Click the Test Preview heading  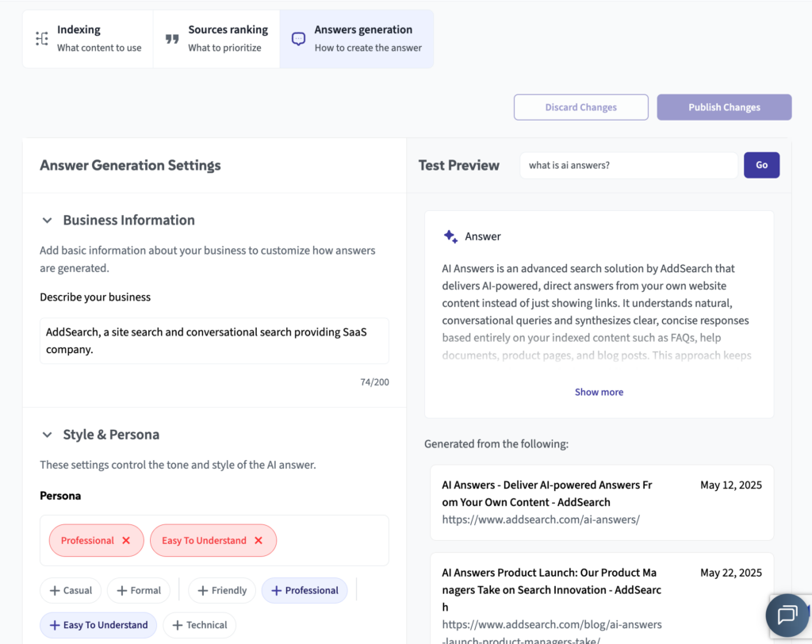click(459, 165)
